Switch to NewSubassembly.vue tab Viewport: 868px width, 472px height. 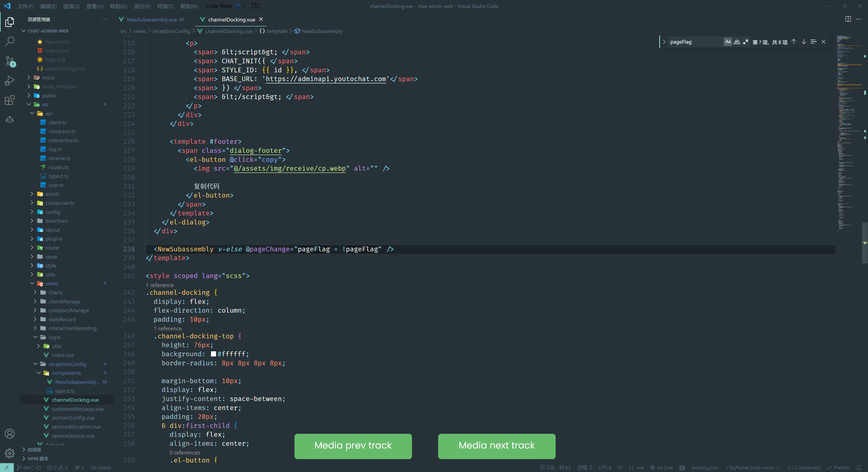152,19
